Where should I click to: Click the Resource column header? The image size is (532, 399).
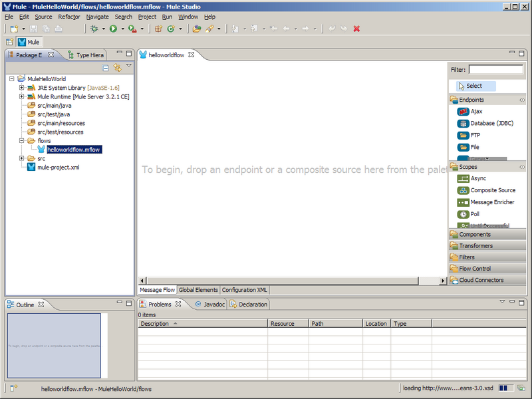[x=288, y=324]
